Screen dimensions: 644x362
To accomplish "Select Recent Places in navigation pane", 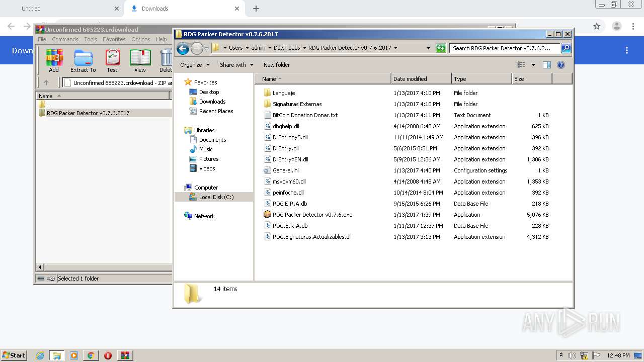I will pos(211,111).
